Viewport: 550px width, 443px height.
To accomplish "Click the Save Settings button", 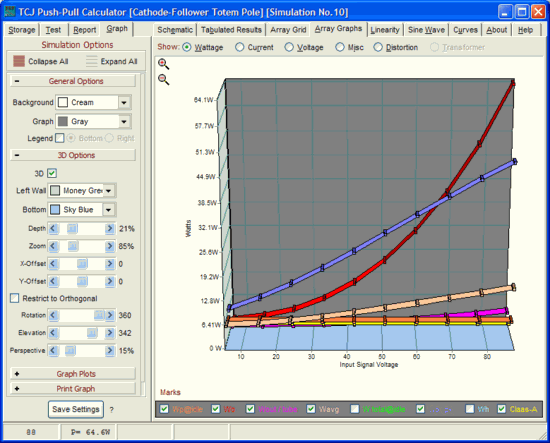I will click(76, 409).
